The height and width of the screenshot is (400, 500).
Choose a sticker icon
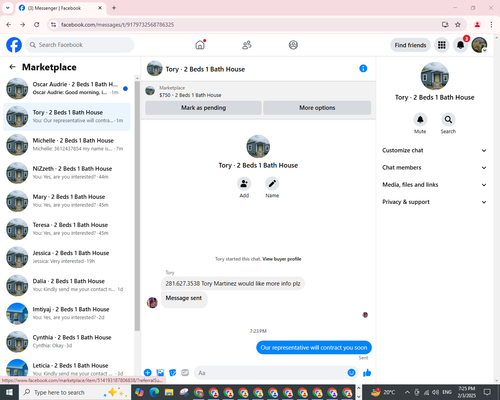pos(173,373)
